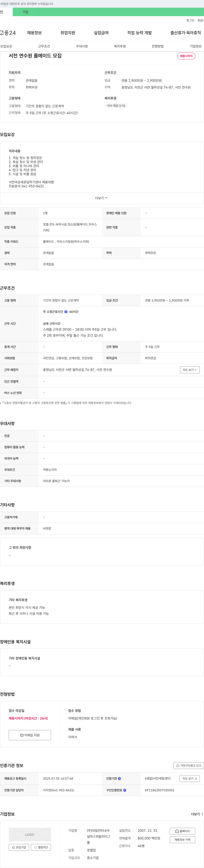Screen dimensions: 204x868
Task: Click the help icon next to 인증기관 label
Action: pos(119,778)
